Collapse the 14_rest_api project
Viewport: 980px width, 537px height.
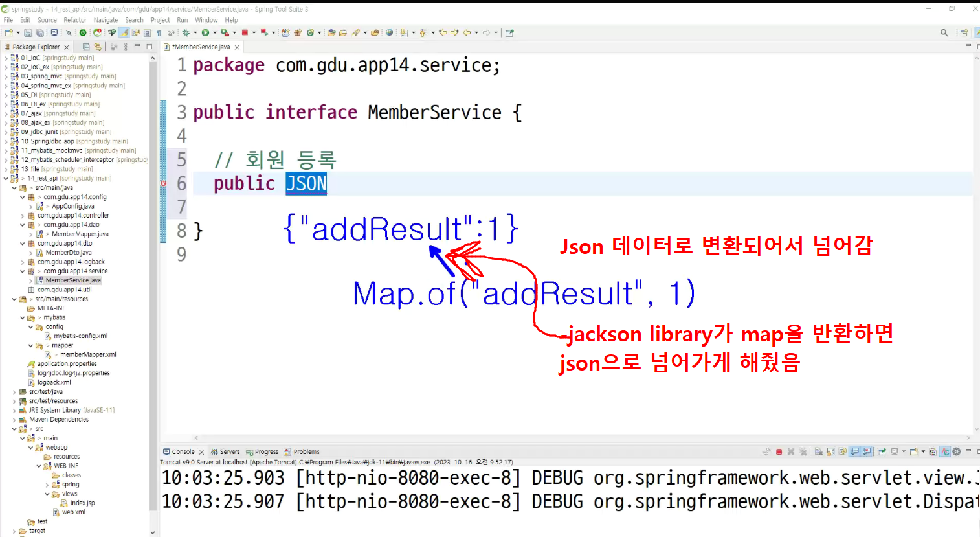point(6,178)
